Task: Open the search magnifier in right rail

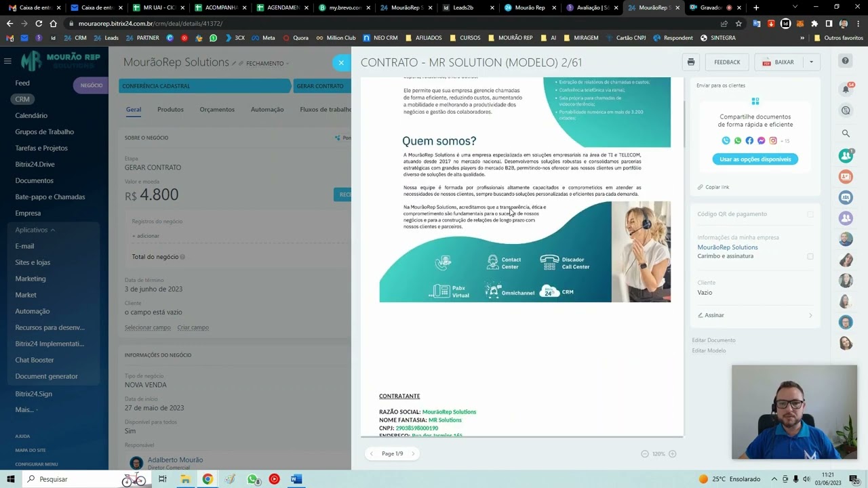Action: [846, 134]
